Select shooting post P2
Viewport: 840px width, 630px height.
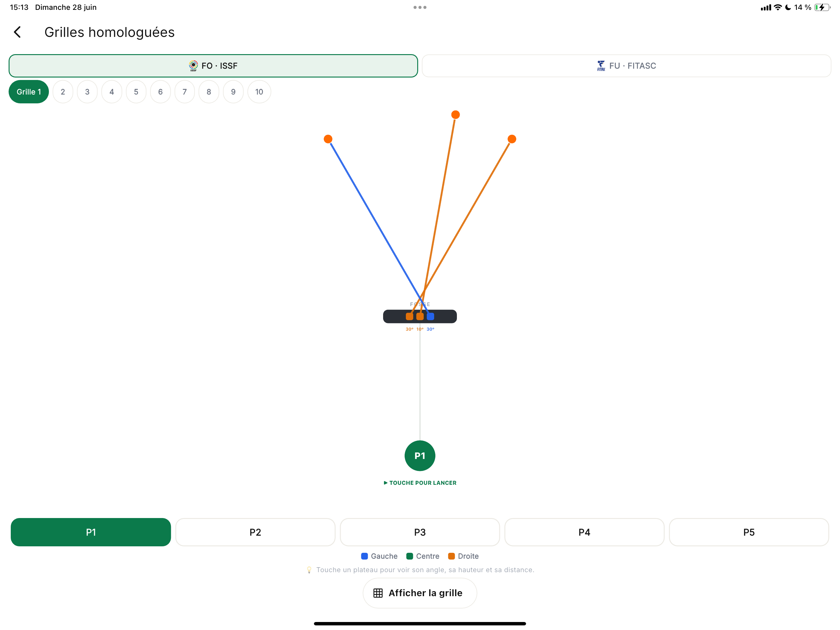click(255, 532)
